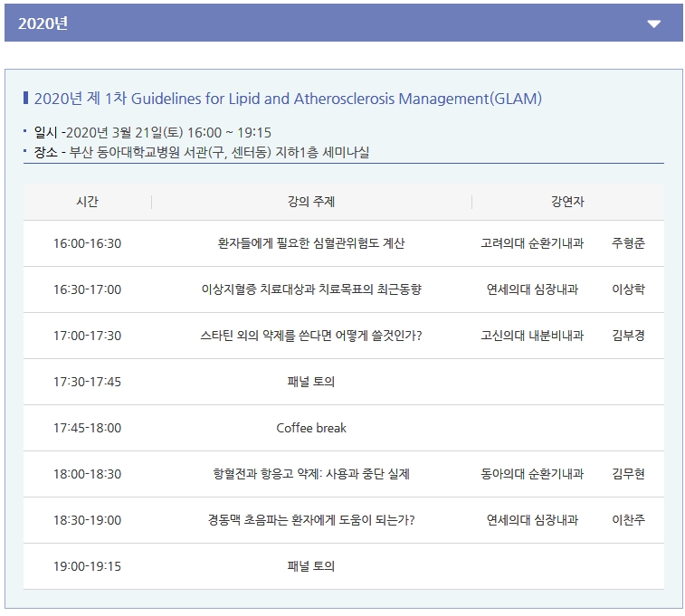Select affiliation 고려의대 순환기내과
Screen dimensions: 685x616
pyautogui.click(x=532, y=243)
